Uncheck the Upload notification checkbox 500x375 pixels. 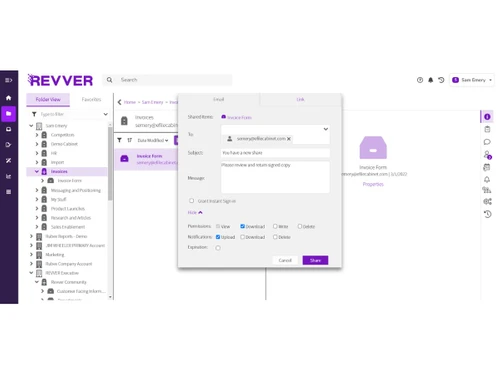218,237
